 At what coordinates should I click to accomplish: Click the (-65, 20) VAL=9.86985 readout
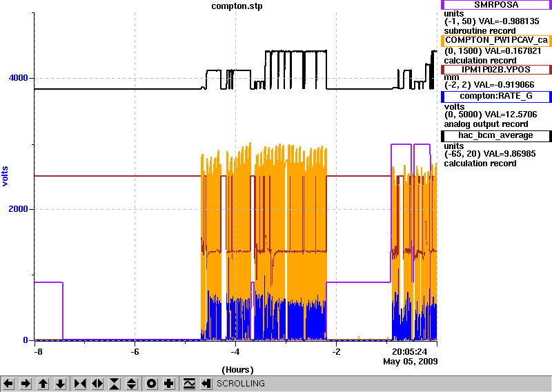pyautogui.click(x=490, y=154)
